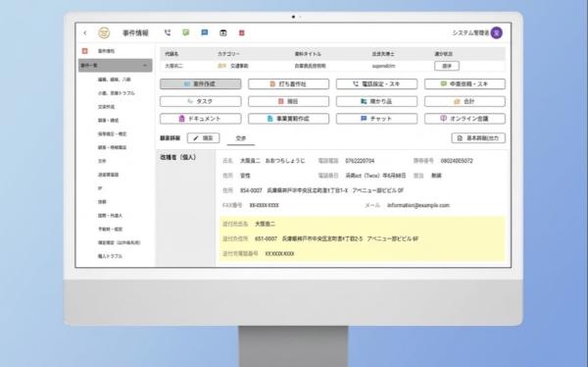Click the red square icon in top toolbar

(x=242, y=33)
